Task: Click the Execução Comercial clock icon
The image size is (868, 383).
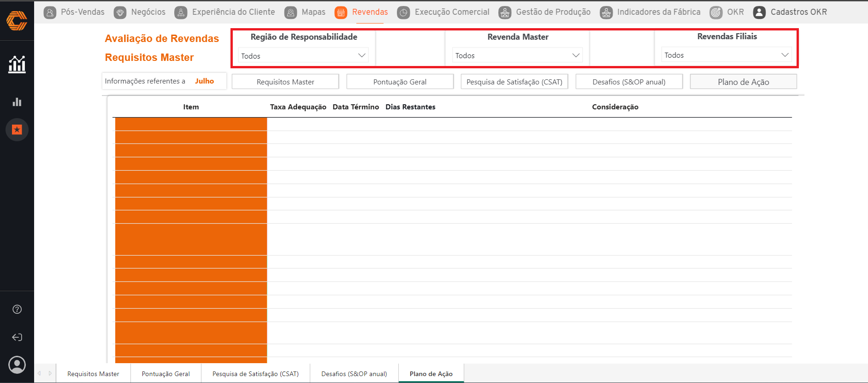Action: [403, 12]
